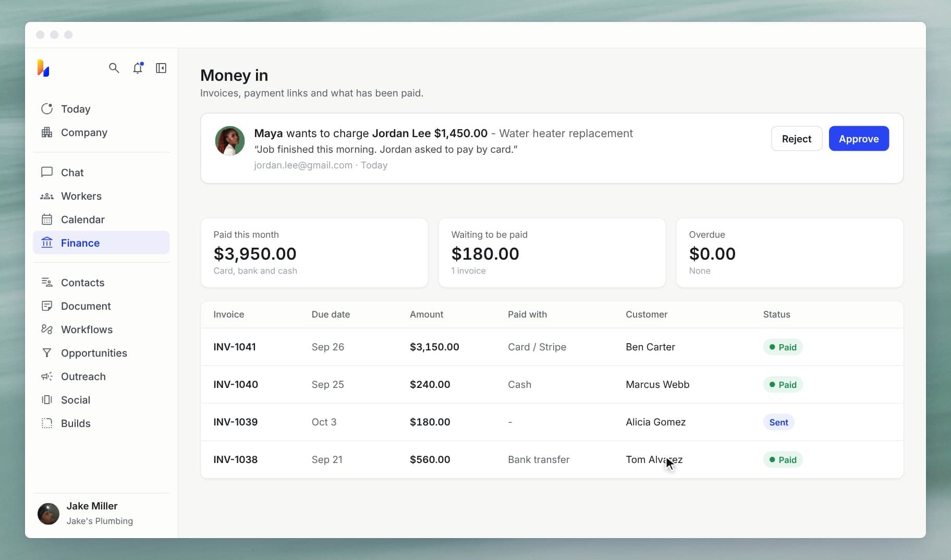Image resolution: width=951 pixels, height=560 pixels.
Task: Sort by the Due date column header
Action: (331, 314)
